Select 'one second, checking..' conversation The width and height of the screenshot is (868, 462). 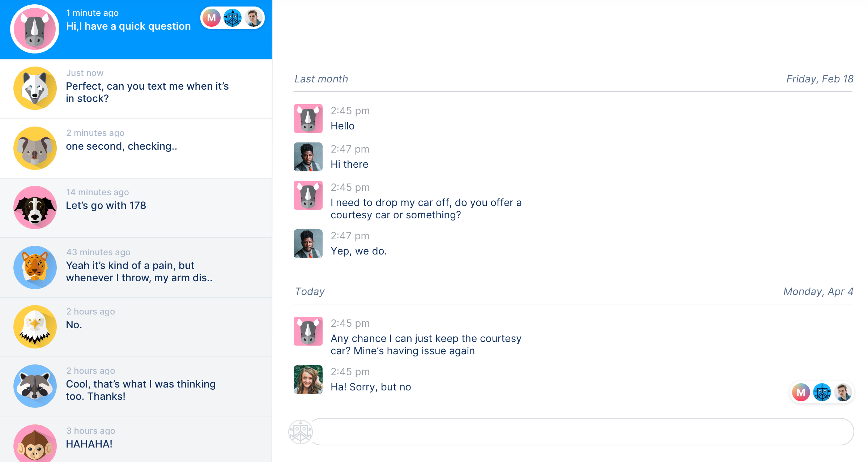pos(122,146)
